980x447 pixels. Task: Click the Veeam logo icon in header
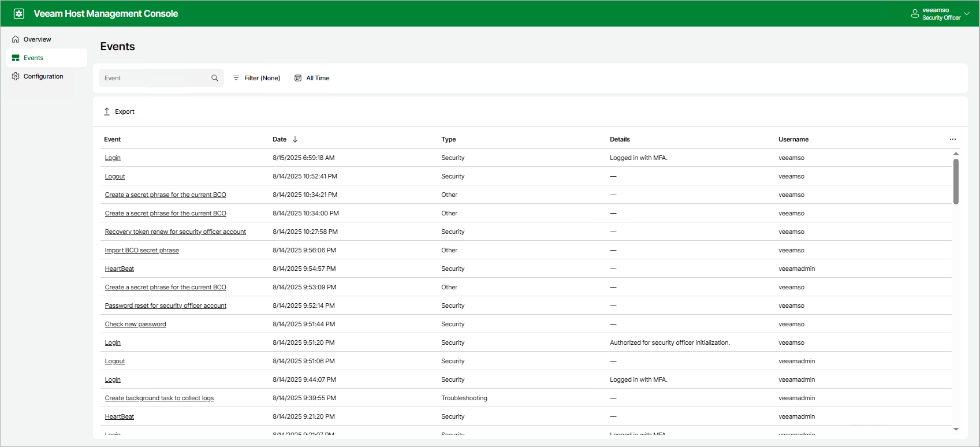click(19, 13)
